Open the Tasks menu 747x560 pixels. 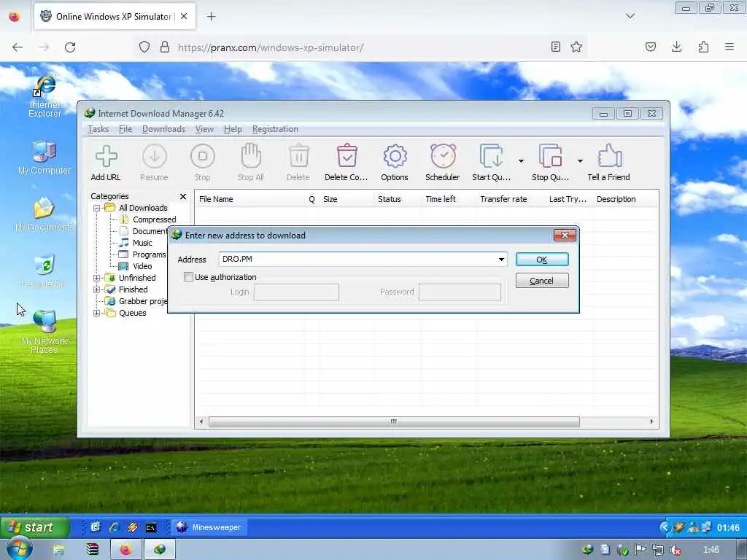[x=98, y=129]
